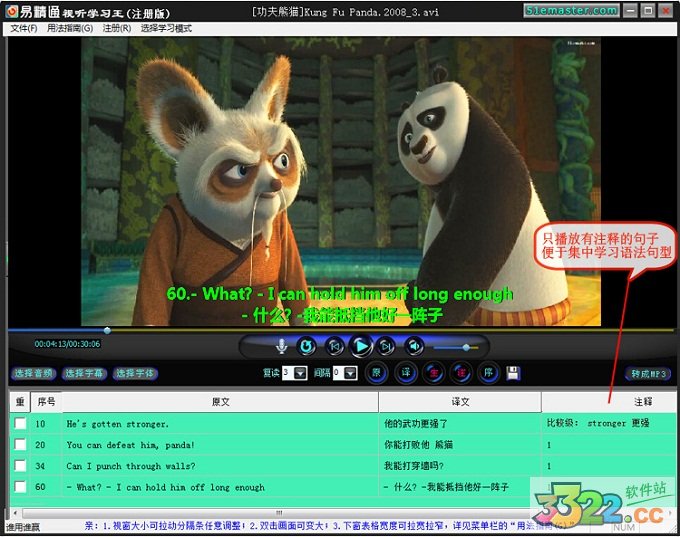The height and width of the screenshot is (537, 680).
Task: Start playback with the play button
Action: tap(361, 346)
